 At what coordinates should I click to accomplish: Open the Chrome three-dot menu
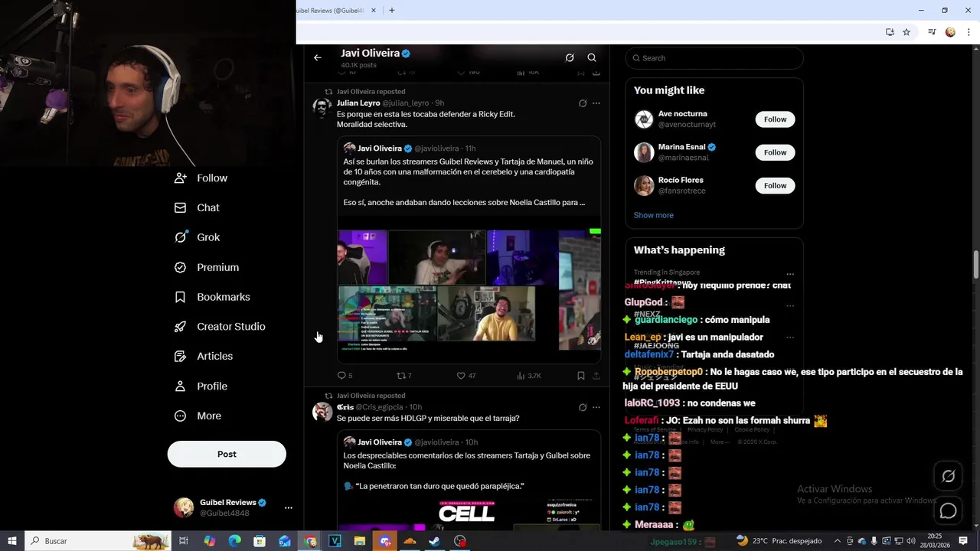[x=969, y=32]
